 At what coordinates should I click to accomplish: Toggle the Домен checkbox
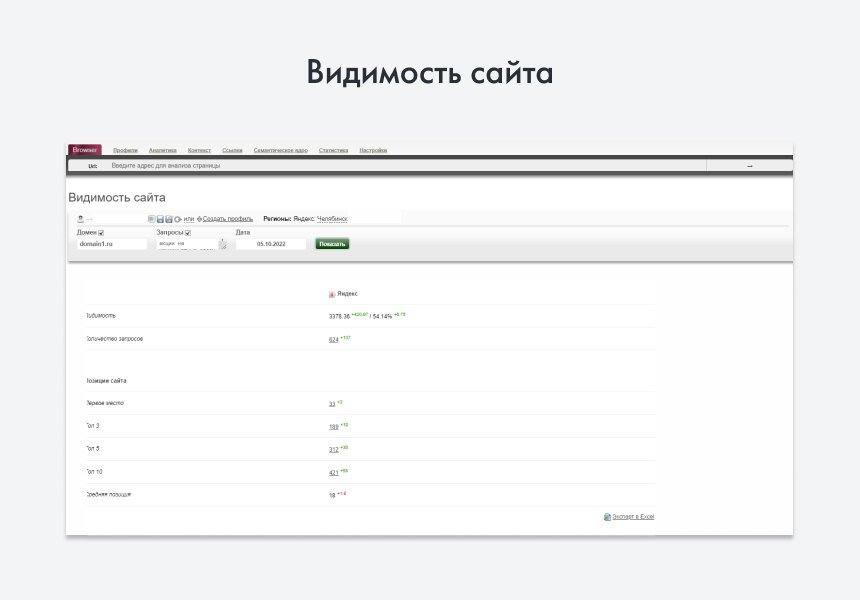point(101,233)
